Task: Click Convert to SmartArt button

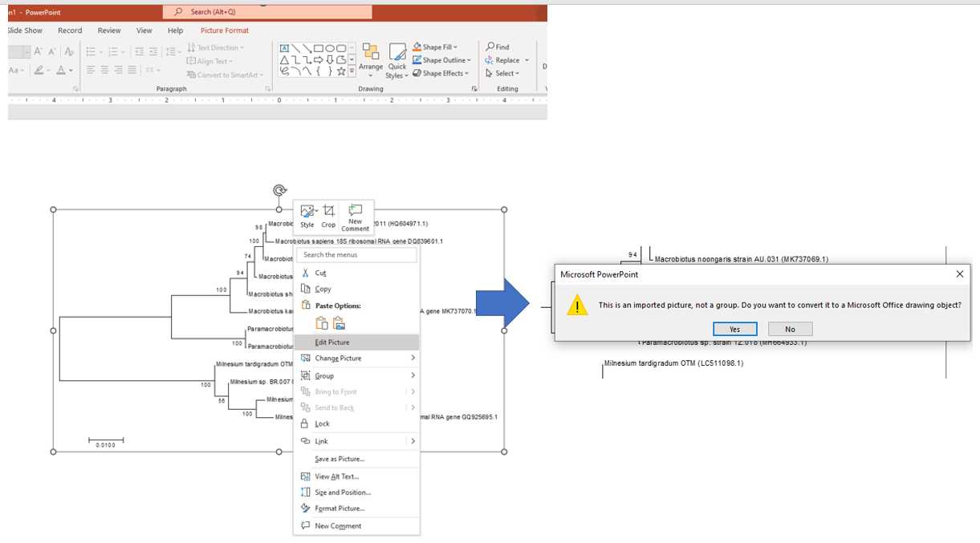Action: tap(225, 75)
